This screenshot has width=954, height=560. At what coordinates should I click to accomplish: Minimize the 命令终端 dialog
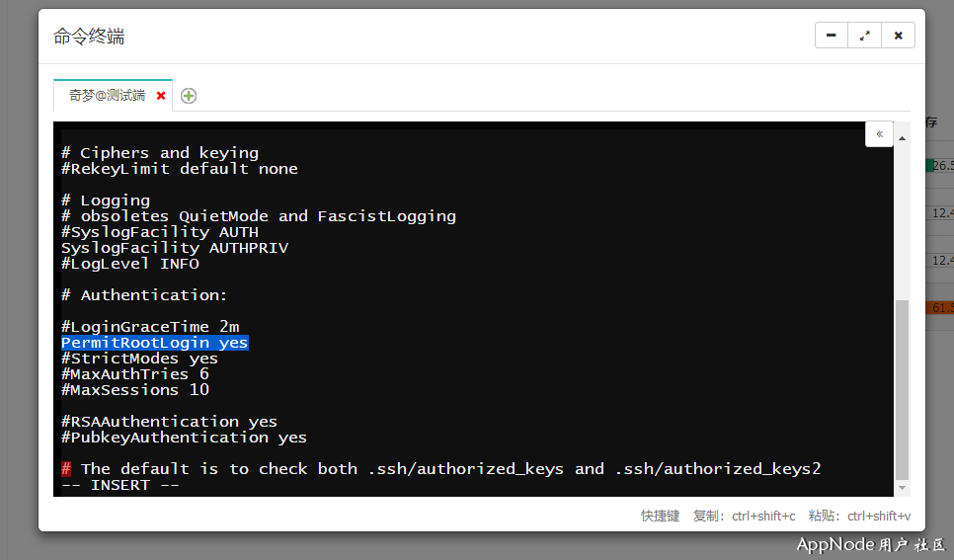pos(832,36)
